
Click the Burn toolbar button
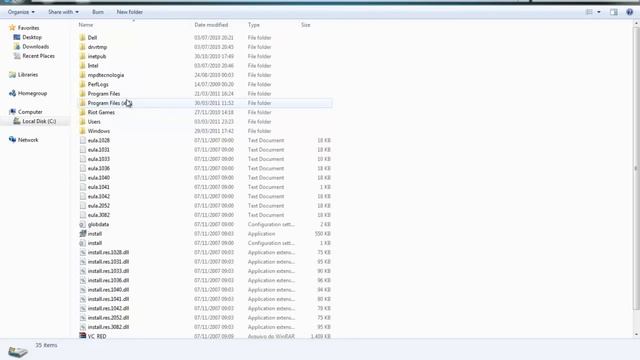[x=98, y=12]
